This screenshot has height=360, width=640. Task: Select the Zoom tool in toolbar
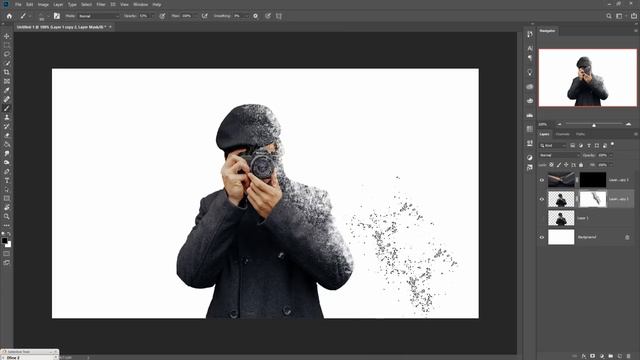[7, 216]
